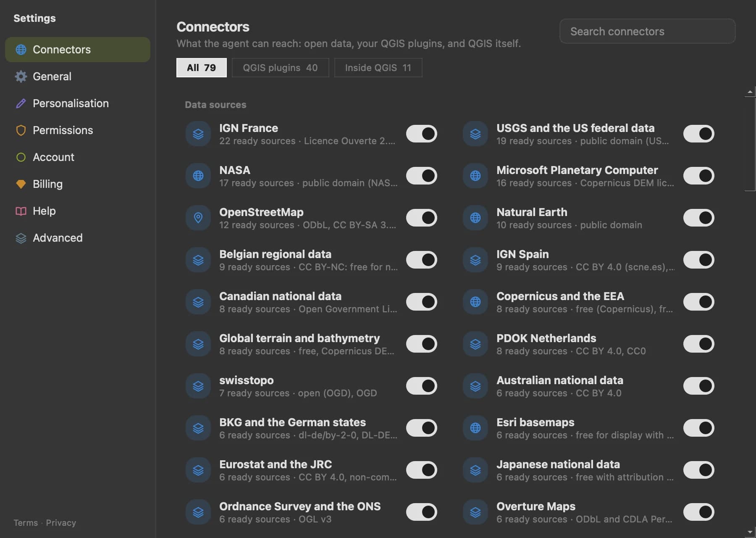Image resolution: width=756 pixels, height=538 pixels.
Task: Switch to the QGIS plugins 40 tab
Action: point(280,68)
